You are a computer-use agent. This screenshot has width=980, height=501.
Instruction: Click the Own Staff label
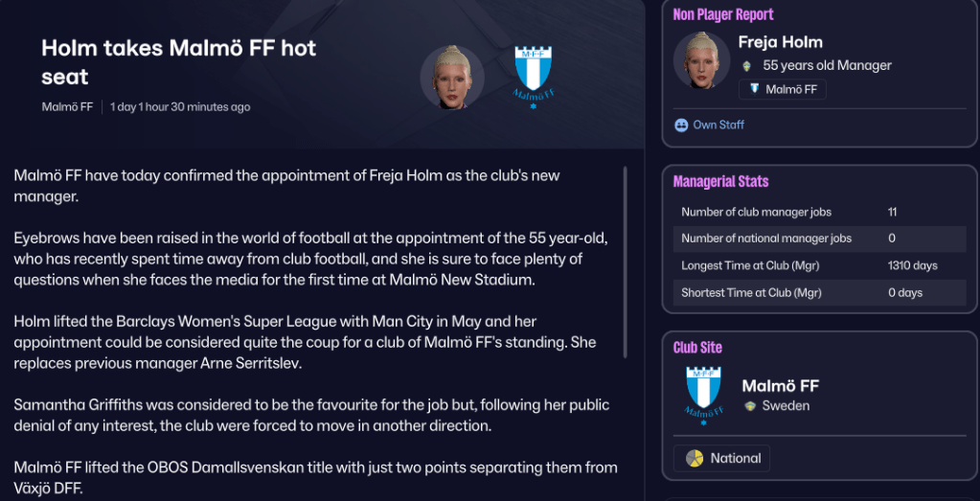(x=718, y=125)
